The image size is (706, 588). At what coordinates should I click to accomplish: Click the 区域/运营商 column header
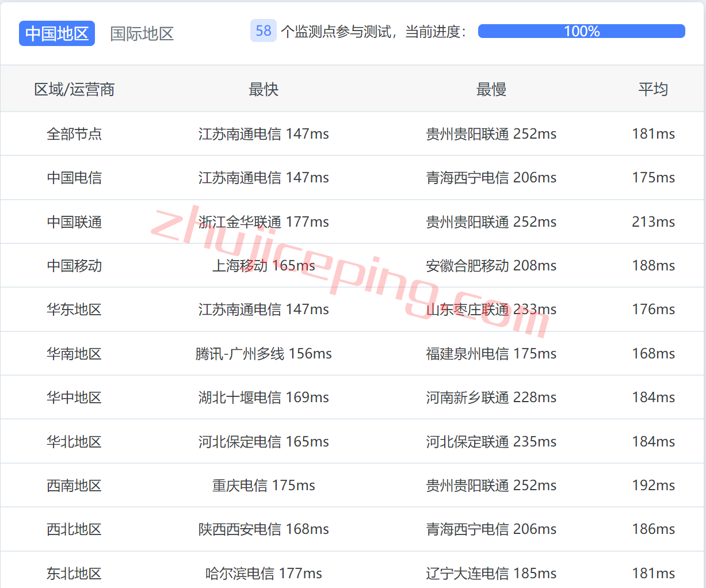(x=74, y=89)
